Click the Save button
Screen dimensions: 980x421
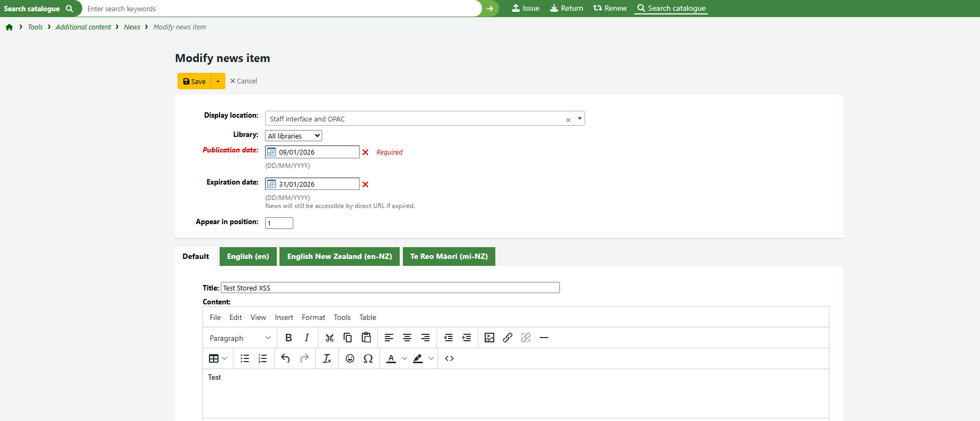pos(195,81)
